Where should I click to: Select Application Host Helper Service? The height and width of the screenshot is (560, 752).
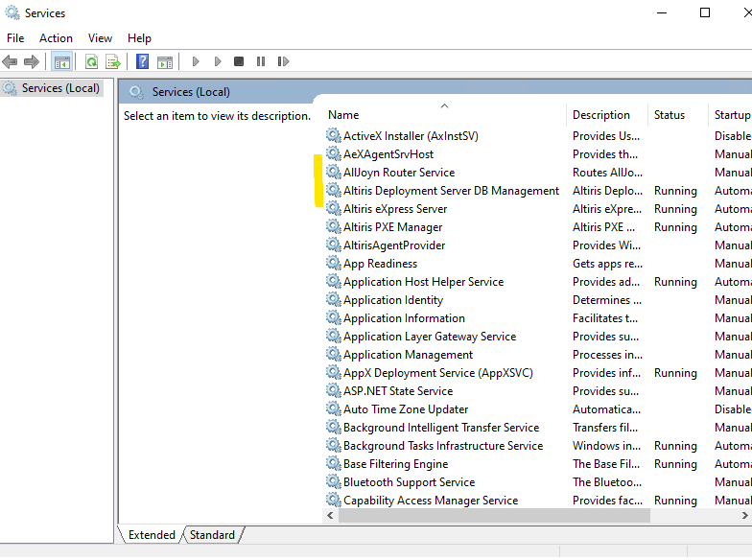pyautogui.click(x=424, y=282)
